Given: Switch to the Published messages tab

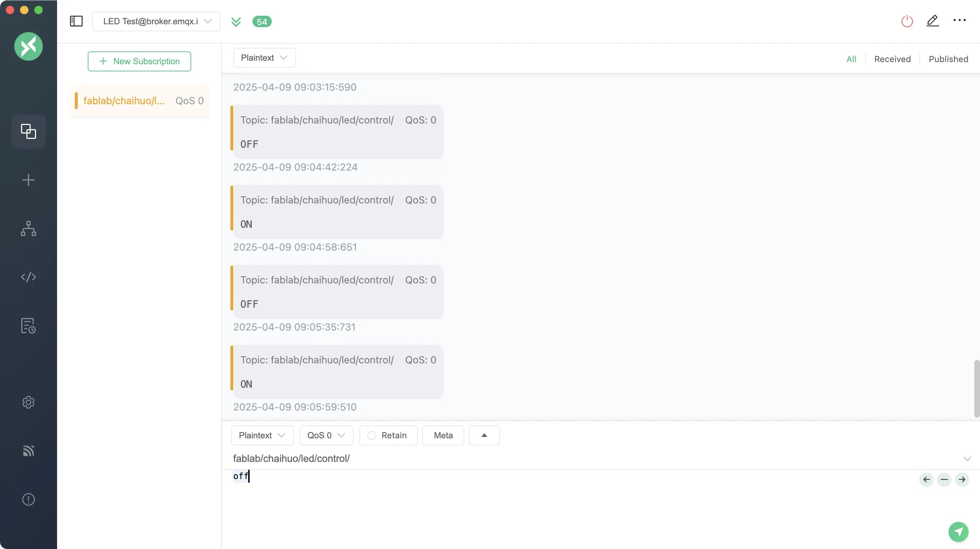Looking at the screenshot, I should coord(948,59).
